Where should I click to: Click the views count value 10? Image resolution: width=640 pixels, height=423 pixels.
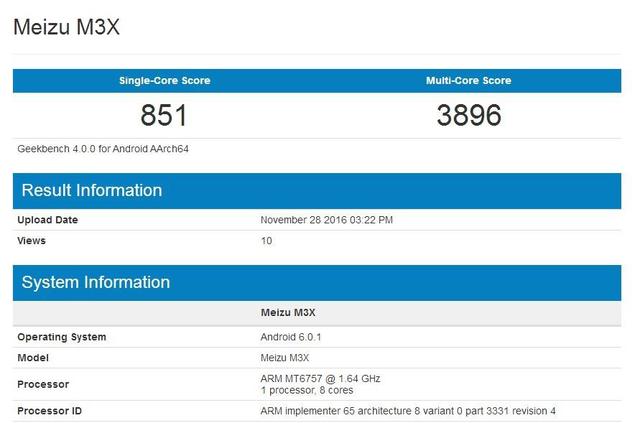(266, 241)
